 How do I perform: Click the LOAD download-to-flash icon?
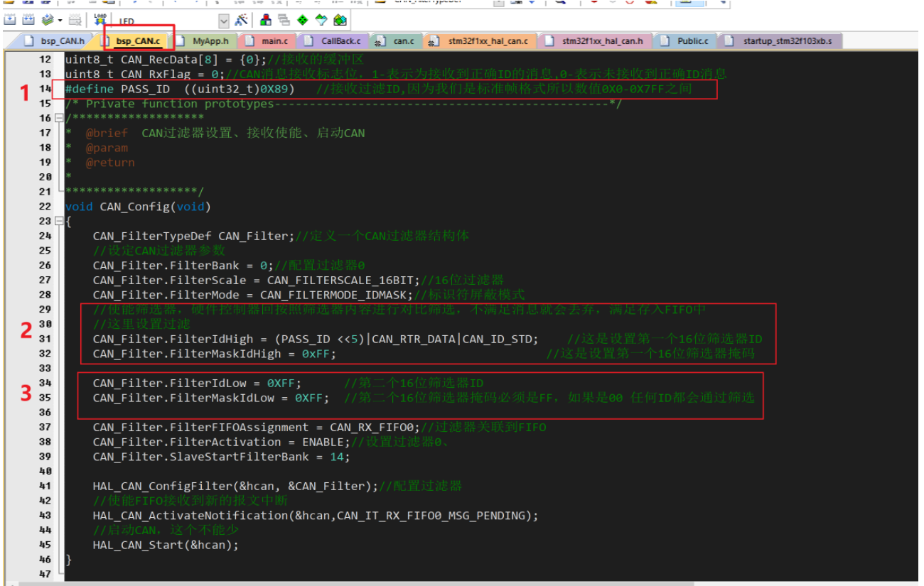[100, 20]
